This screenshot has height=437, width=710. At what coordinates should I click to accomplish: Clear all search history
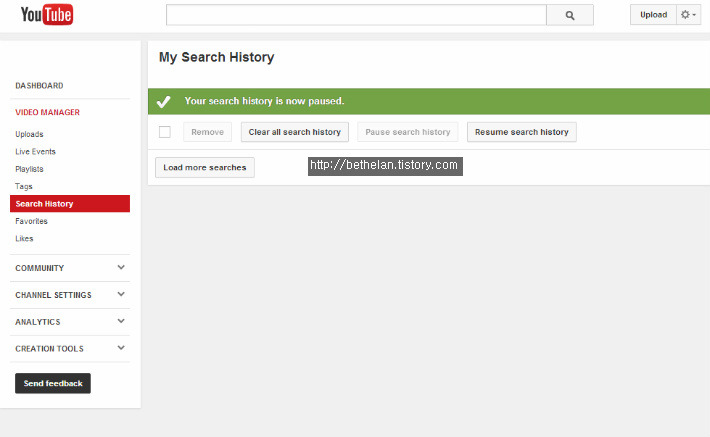(295, 132)
